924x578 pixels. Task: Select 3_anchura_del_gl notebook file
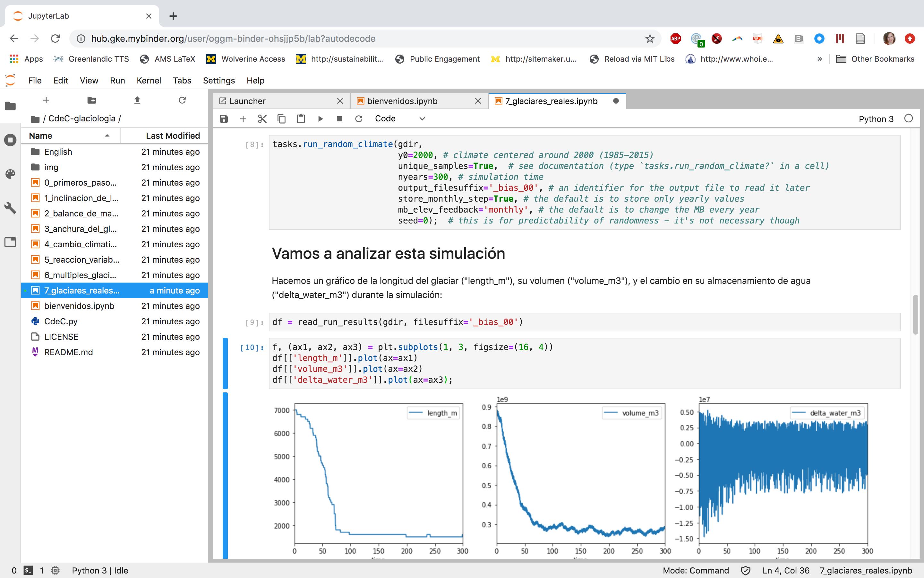click(115, 229)
